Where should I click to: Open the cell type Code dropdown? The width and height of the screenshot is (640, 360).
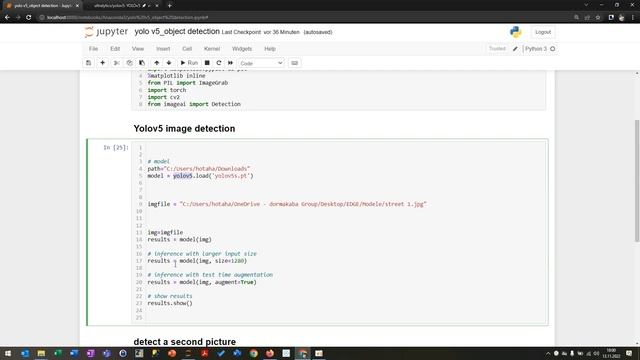(x=261, y=63)
